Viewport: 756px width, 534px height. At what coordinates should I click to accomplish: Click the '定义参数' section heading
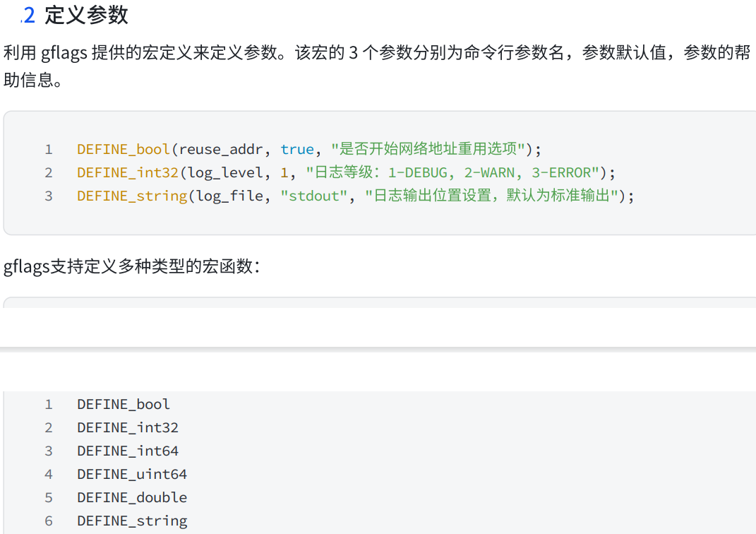86,15
